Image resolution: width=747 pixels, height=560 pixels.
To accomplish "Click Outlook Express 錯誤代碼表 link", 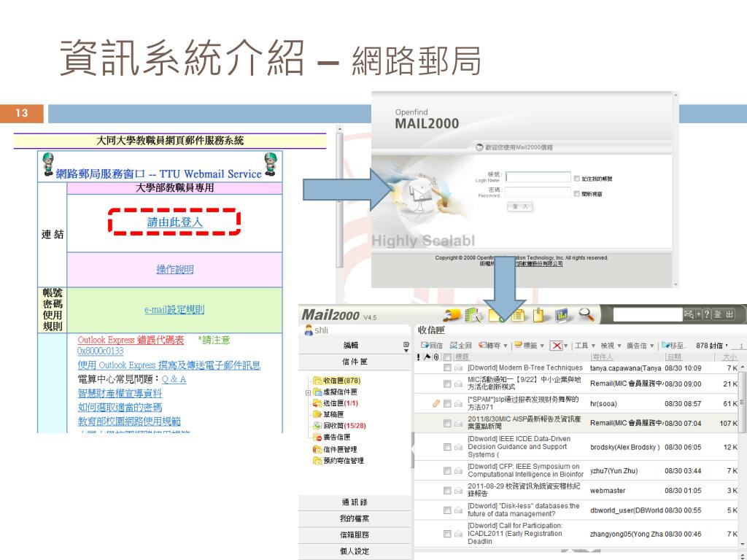I will [131, 340].
